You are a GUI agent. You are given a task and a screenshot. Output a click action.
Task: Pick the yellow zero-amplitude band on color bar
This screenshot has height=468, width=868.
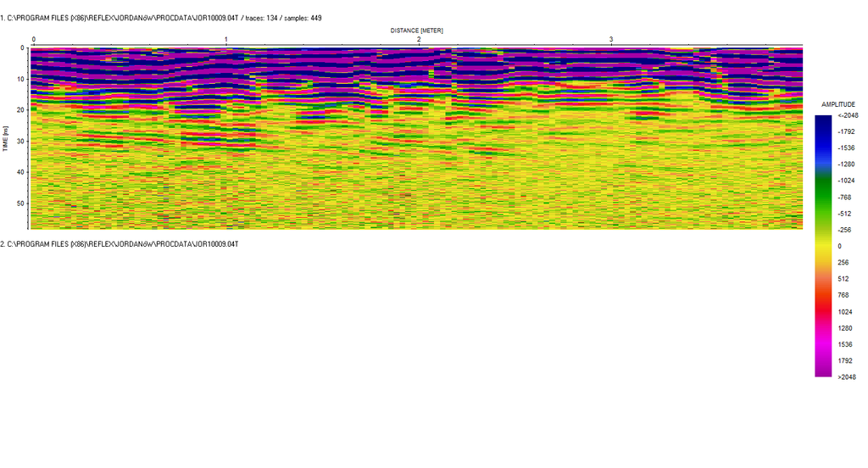(823, 246)
